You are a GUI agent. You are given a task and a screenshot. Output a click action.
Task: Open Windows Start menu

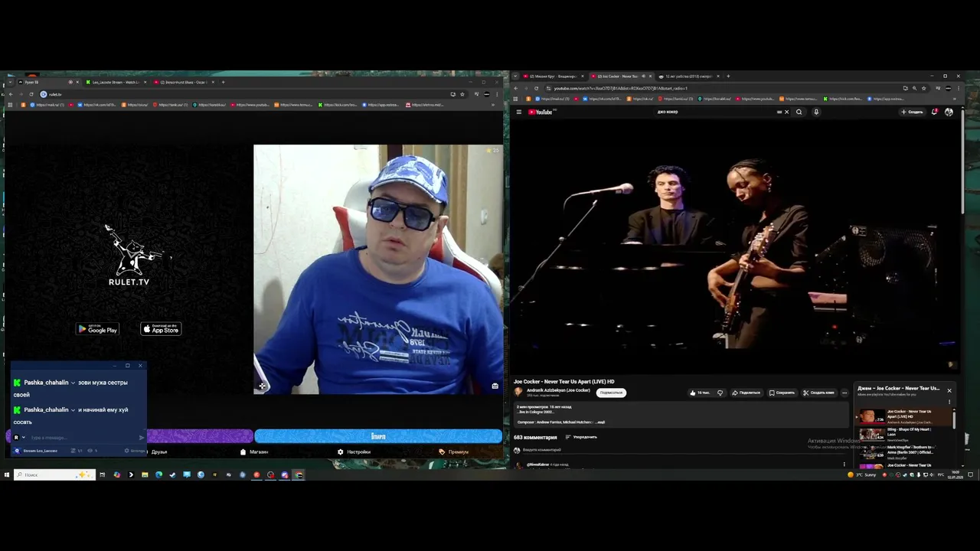[6, 474]
